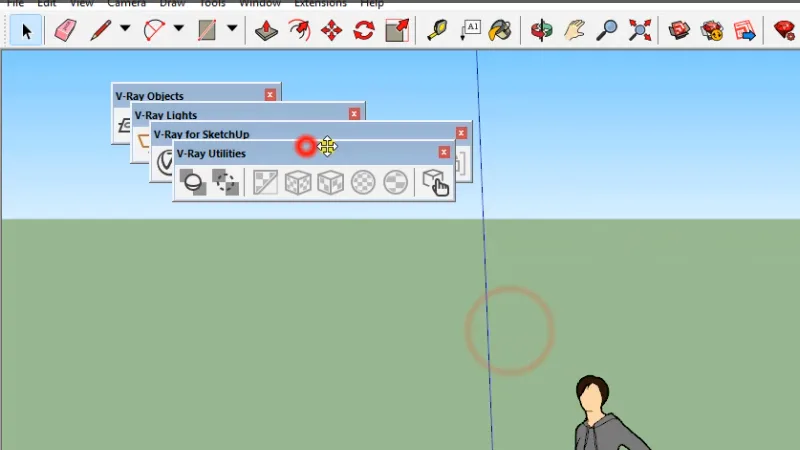Activate the Move tool
The image size is (800, 450).
point(331,31)
